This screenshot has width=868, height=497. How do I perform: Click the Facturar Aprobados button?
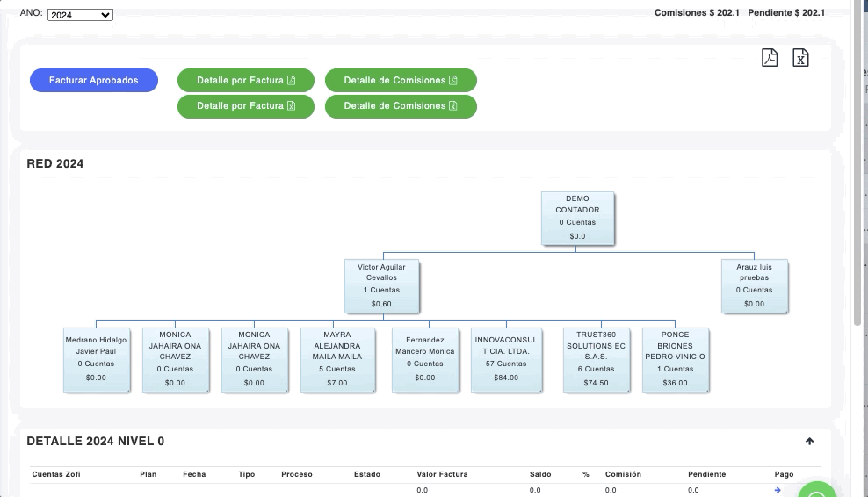click(94, 80)
